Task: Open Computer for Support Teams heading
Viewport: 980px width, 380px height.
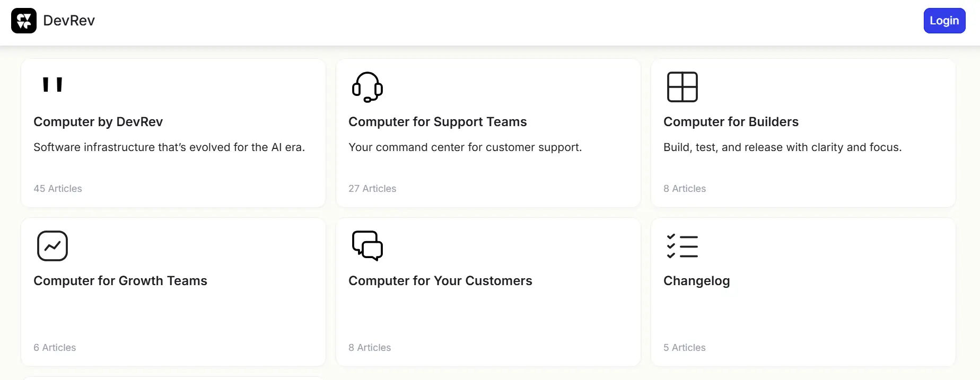Action: [437, 122]
